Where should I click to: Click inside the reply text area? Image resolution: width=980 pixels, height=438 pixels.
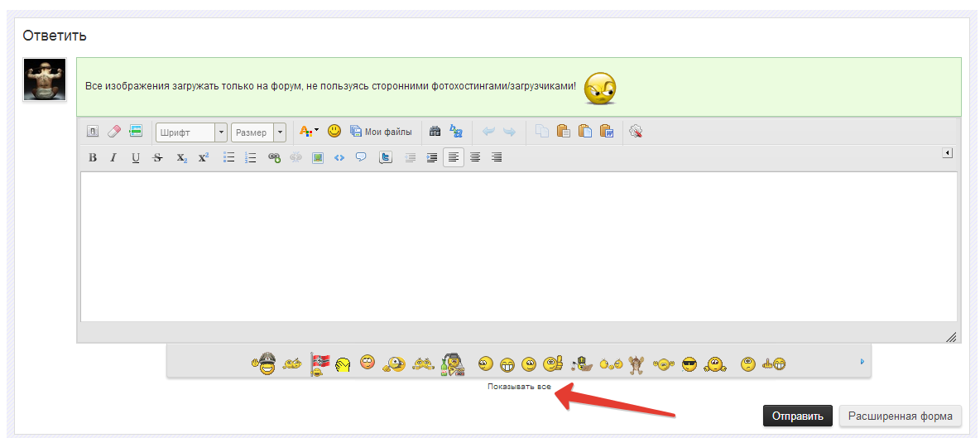pyautogui.click(x=519, y=247)
